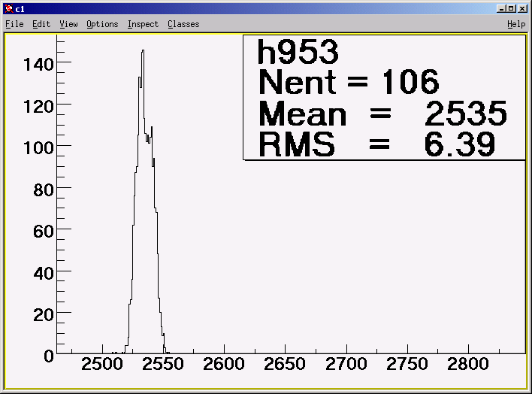Click the x-axis label 2800
The image size is (532, 394).
pos(468,364)
